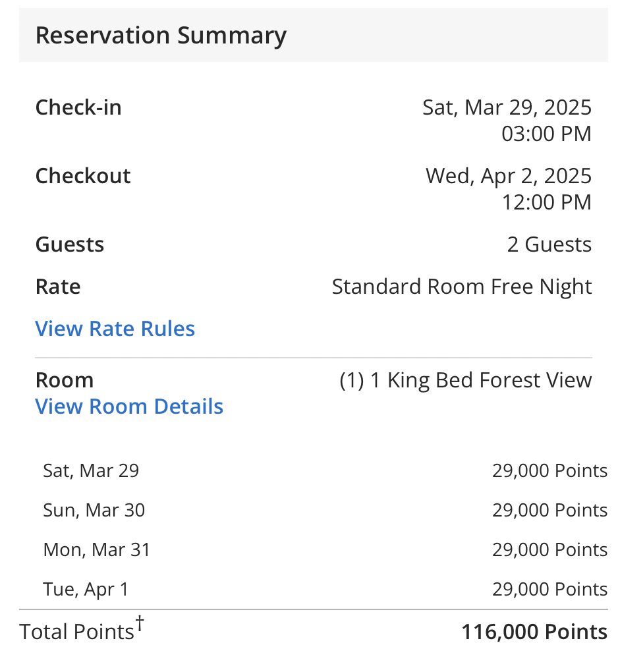Click the 03:00 PM check-in time
This screenshot has width=618, height=672.
pyautogui.click(x=546, y=134)
